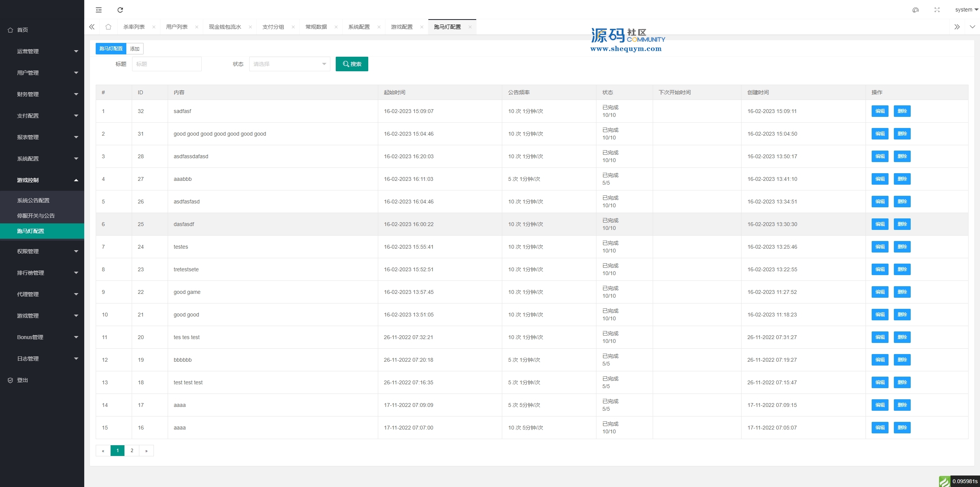This screenshot has height=487, width=980.
Task: Switch to the 用户列表 tab
Action: tap(176, 27)
